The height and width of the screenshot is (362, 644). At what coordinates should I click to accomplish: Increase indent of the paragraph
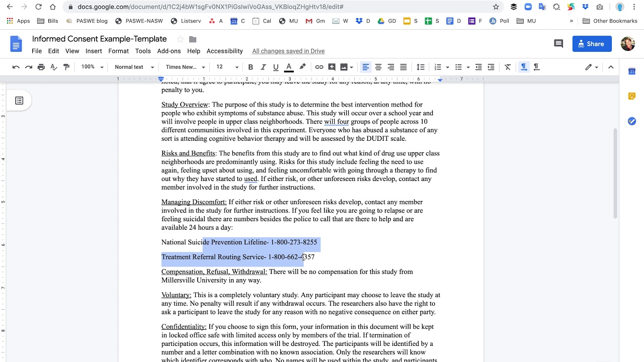[x=491, y=67]
